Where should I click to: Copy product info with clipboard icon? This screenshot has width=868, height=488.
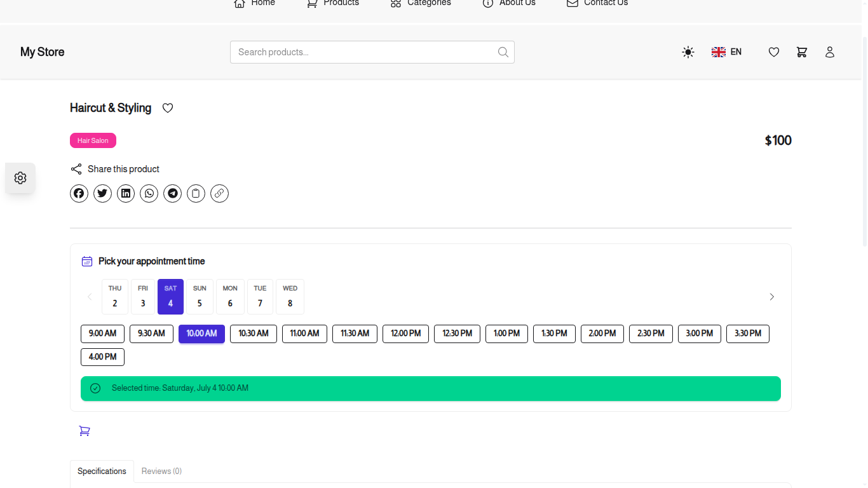coord(196,193)
